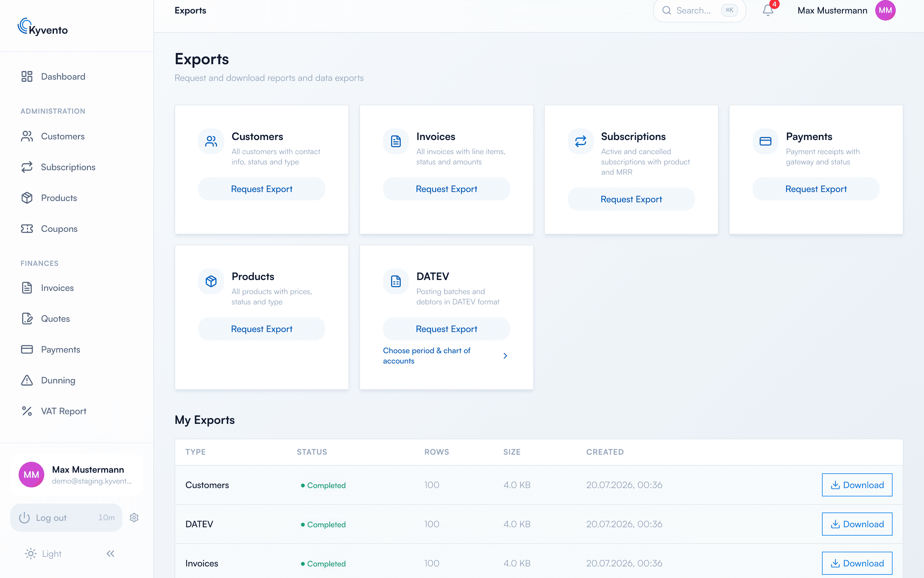Screen dimensions: 924x578
Task: Collapse sidebar with double chevron icon
Action: pyautogui.click(x=110, y=554)
